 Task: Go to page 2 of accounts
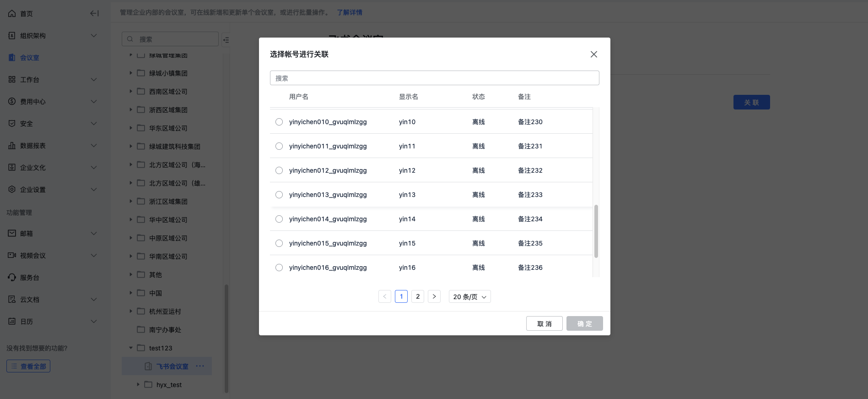pyautogui.click(x=418, y=296)
